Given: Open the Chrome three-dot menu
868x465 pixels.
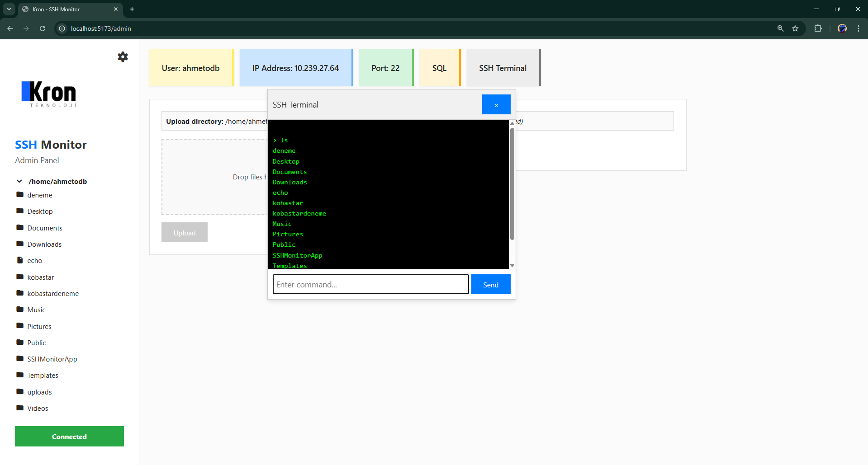Looking at the screenshot, I should (859, 28).
